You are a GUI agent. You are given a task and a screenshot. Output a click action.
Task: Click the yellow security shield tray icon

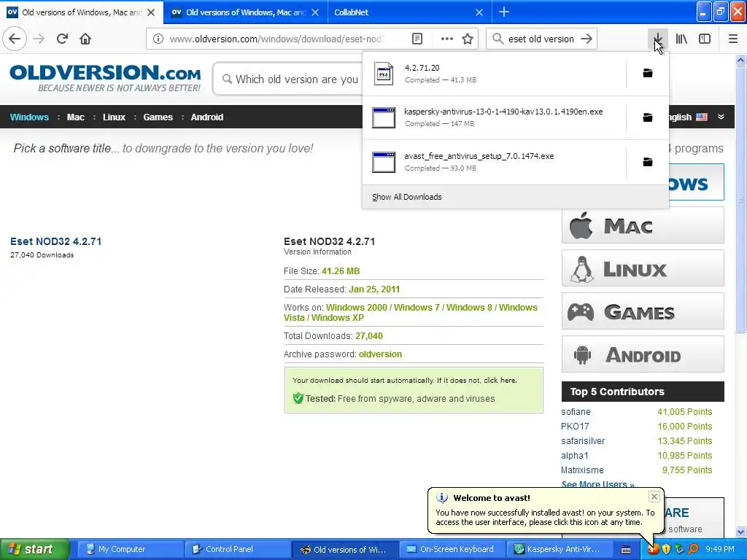(x=667, y=550)
